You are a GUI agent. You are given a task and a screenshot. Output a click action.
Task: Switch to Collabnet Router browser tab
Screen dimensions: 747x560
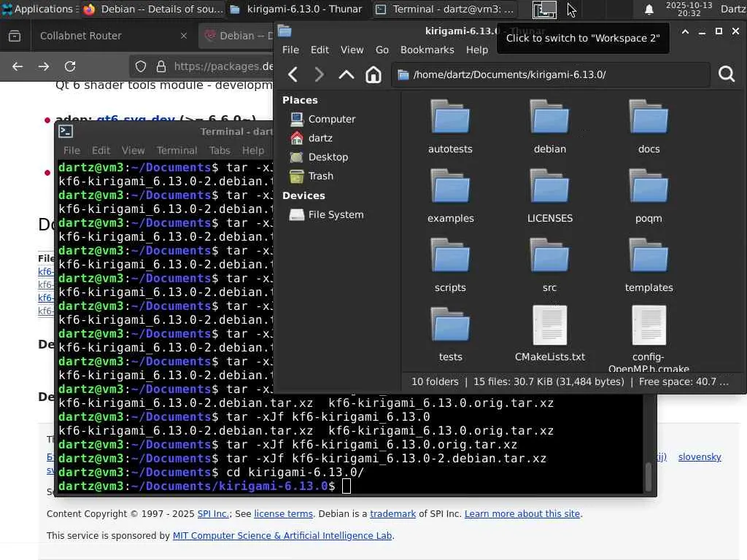[x=113, y=36]
